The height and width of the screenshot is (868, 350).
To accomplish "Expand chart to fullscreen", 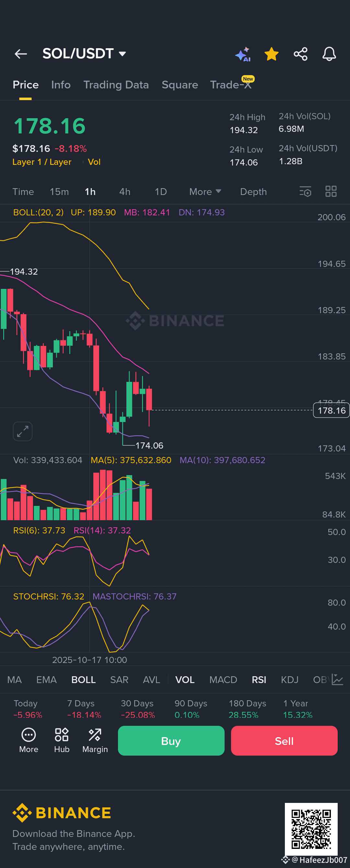I will click(x=23, y=431).
